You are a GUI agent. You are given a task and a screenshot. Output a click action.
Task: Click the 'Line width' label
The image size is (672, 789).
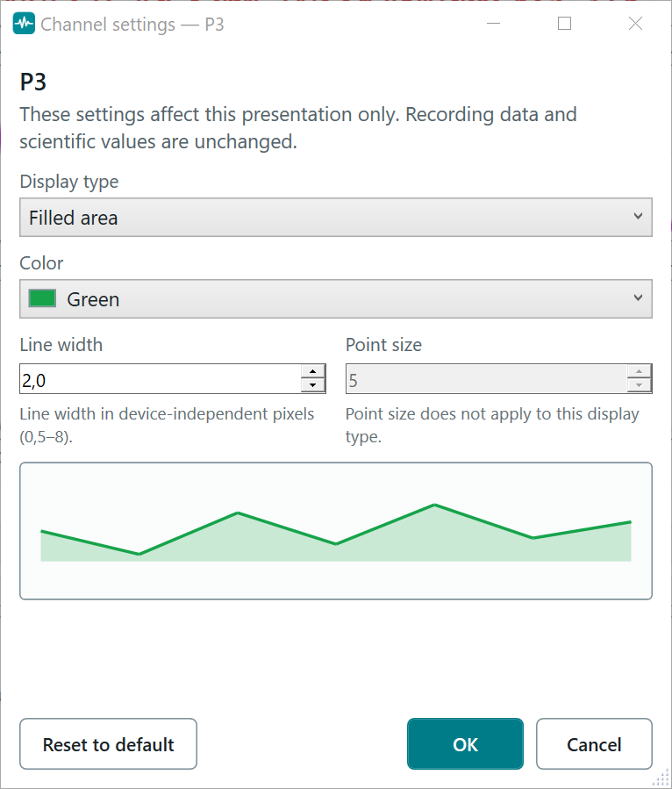pos(61,345)
